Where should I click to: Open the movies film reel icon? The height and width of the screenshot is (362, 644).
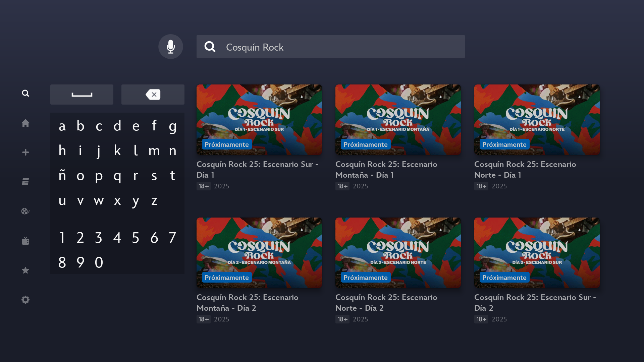click(25, 211)
